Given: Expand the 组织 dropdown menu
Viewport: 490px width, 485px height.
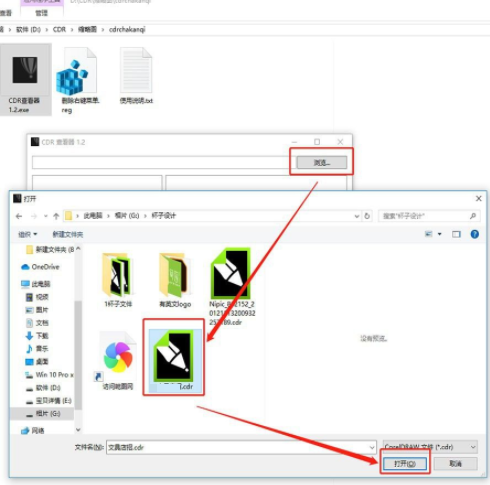Looking at the screenshot, I should 27,234.
